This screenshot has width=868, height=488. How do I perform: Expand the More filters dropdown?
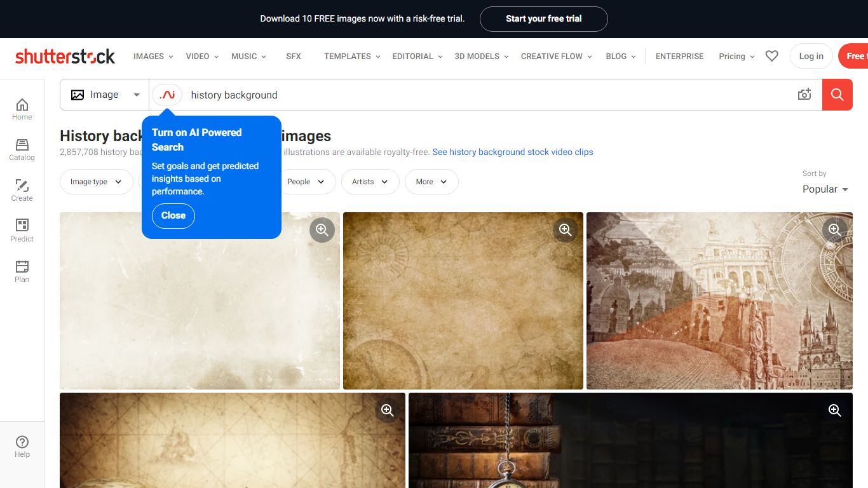[431, 182]
